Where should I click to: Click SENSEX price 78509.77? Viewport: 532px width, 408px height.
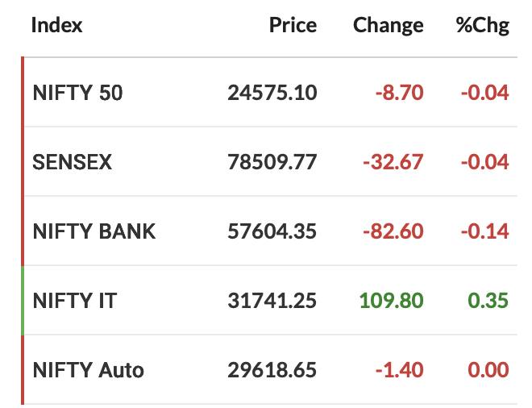coord(272,162)
